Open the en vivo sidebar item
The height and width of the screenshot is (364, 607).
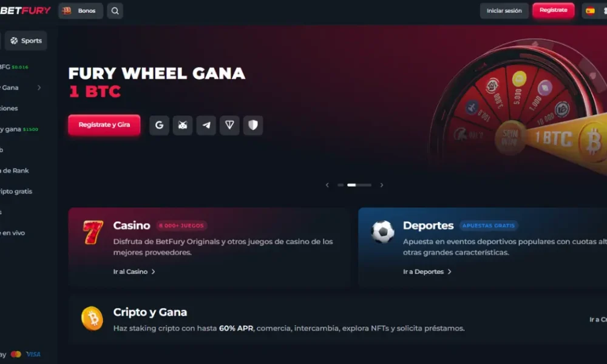13,233
